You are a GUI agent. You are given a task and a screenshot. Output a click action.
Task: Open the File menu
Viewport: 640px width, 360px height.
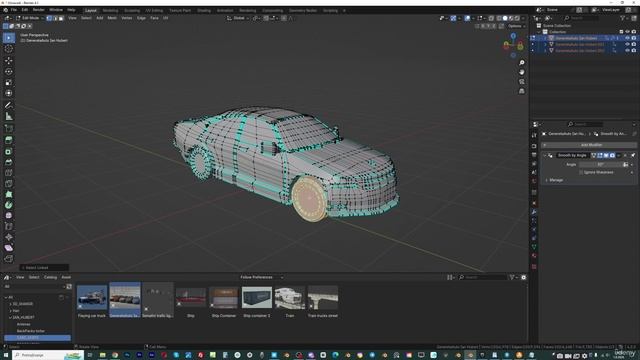point(14,10)
